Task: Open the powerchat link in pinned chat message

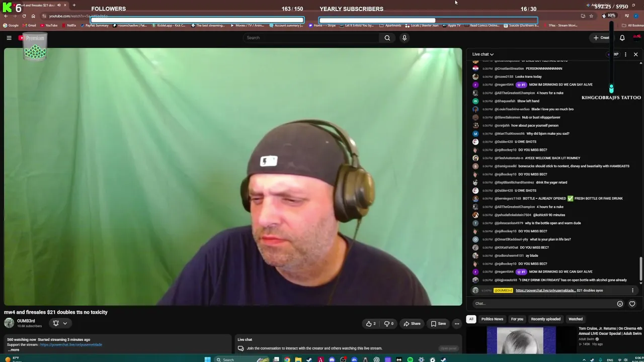Action: [x=545, y=291]
